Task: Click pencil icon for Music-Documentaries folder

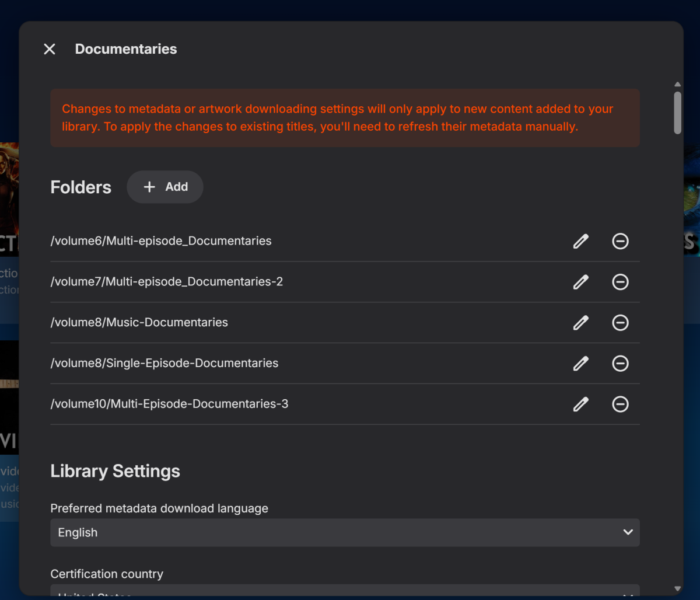Action: (x=580, y=323)
